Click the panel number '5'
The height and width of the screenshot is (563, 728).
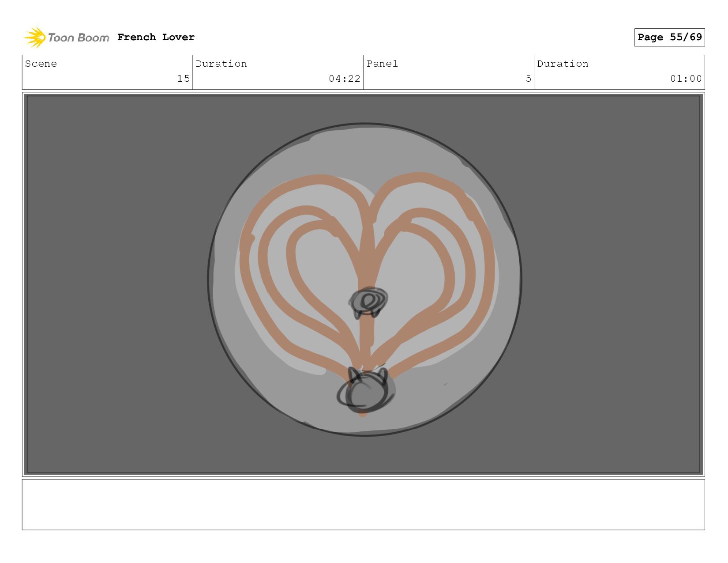coord(528,79)
